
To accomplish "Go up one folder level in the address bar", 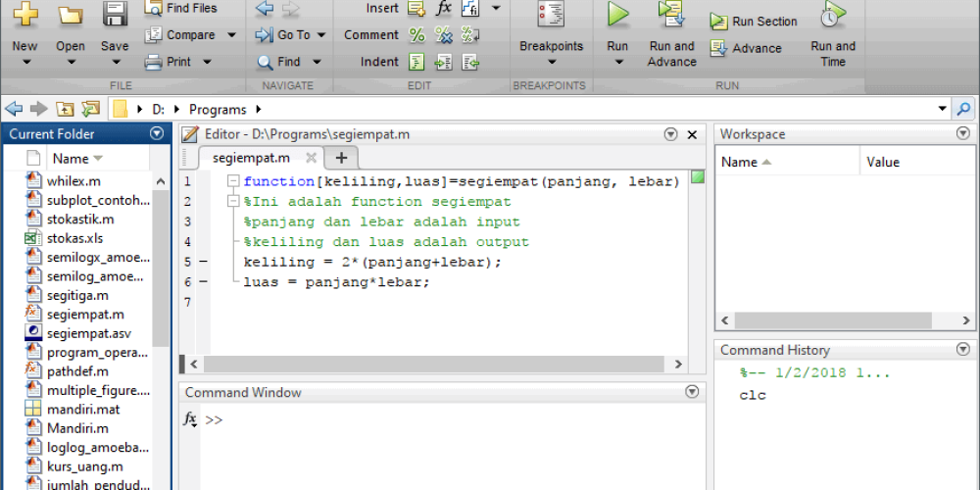I will (66, 109).
